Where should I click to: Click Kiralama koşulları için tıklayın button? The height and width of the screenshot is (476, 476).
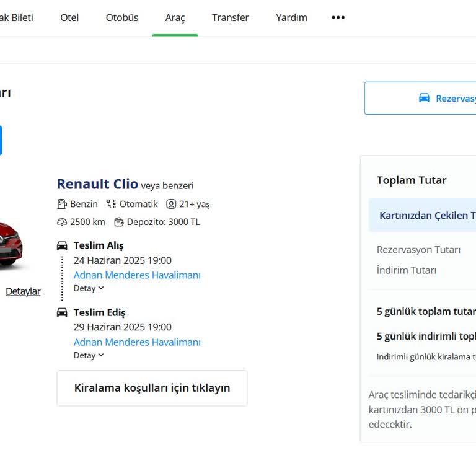(152, 388)
